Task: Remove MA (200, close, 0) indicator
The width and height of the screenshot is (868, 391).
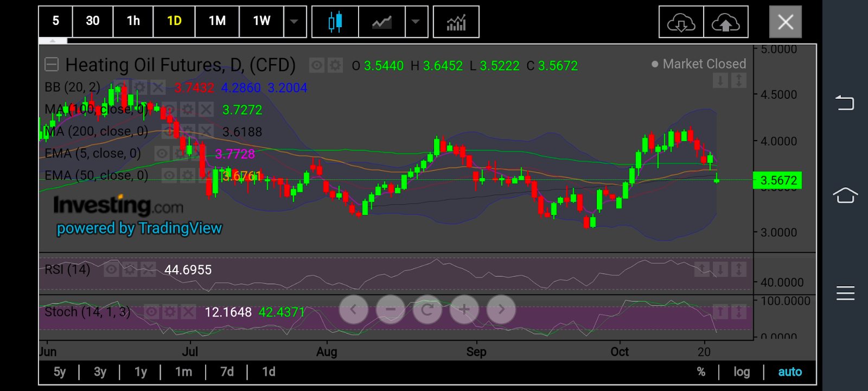Action: [206, 131]
